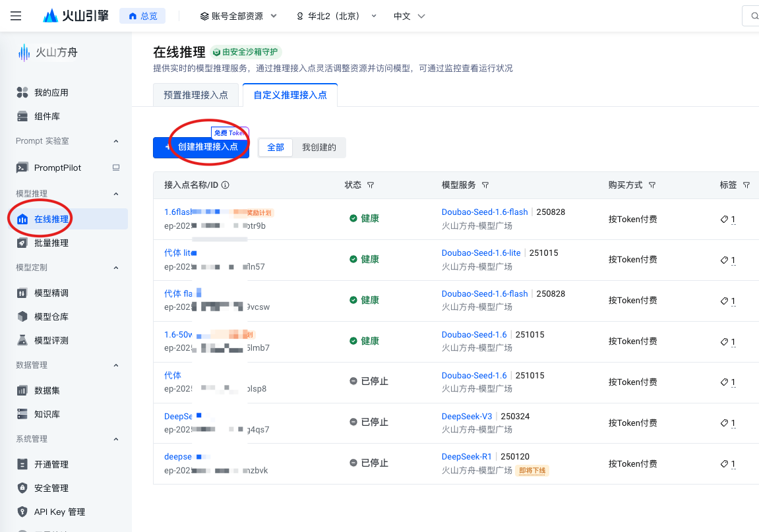The height and width of the screenshot is (532, 759).
Task: Click the 由安全沙箱守护 badge
Action: (246, 52)
